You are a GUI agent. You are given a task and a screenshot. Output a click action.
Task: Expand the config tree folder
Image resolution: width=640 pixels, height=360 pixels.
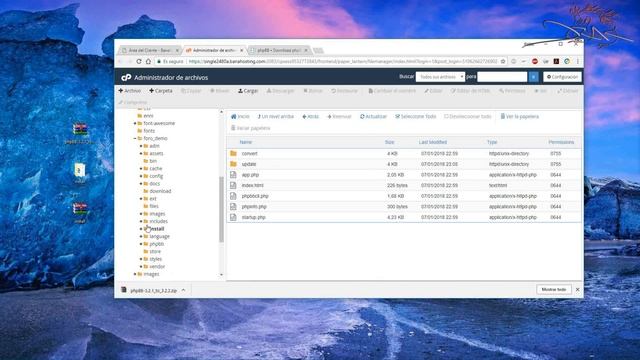point(141,176)
